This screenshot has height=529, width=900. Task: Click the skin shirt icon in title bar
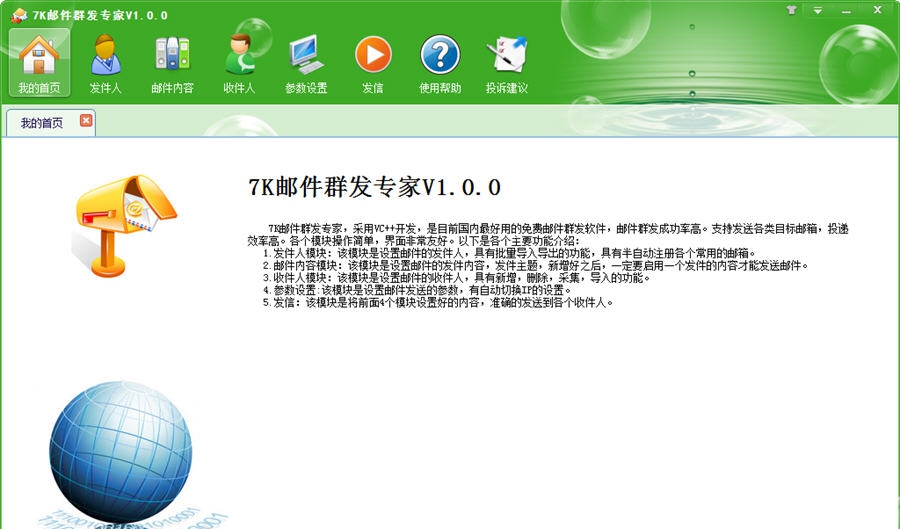792,10
